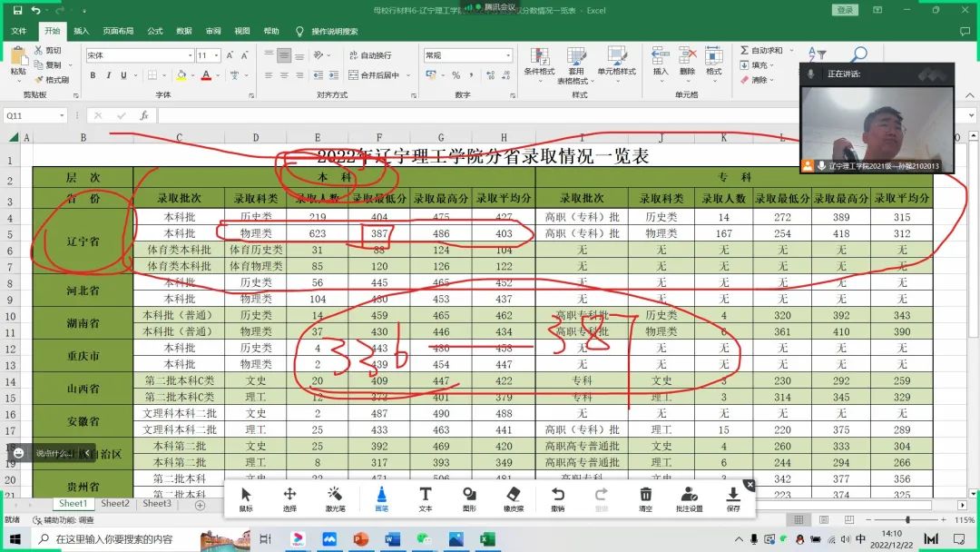Choose the 橡皮擦 eraser tool
Viewport: 980px width, 552px height.
point(514,498)
